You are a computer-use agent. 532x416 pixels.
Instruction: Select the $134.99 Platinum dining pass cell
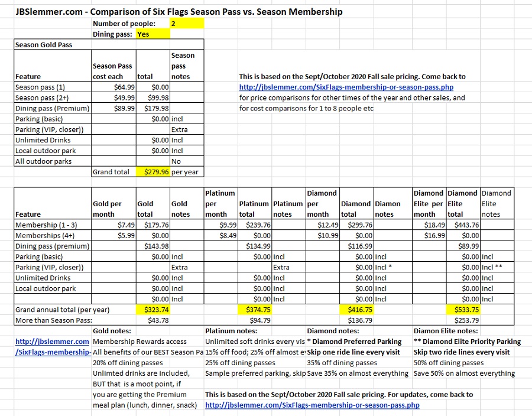(255, 246)
